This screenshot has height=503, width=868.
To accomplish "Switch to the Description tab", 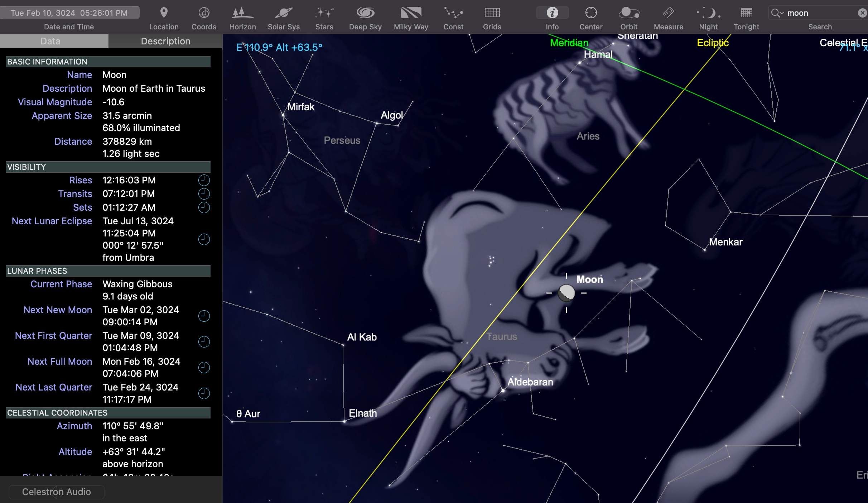I will 165,41.
